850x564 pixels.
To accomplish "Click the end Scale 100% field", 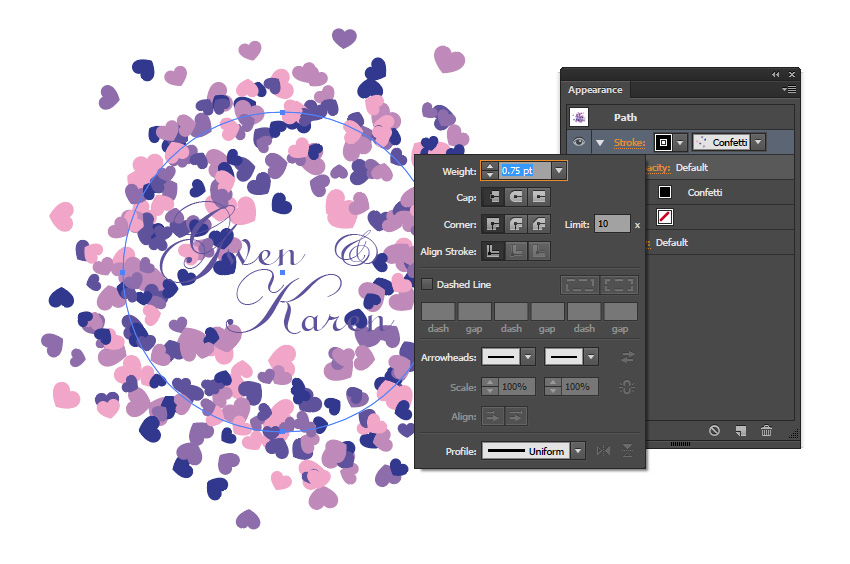I will coord(579,387).
